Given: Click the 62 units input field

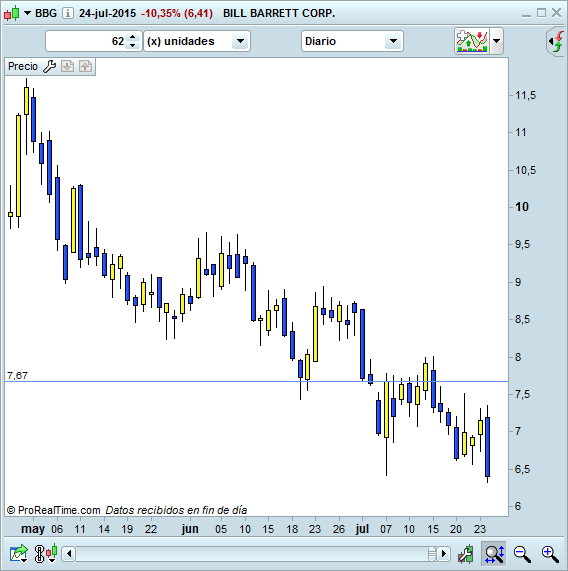Looking at the screenshot, I should point(86,41).
